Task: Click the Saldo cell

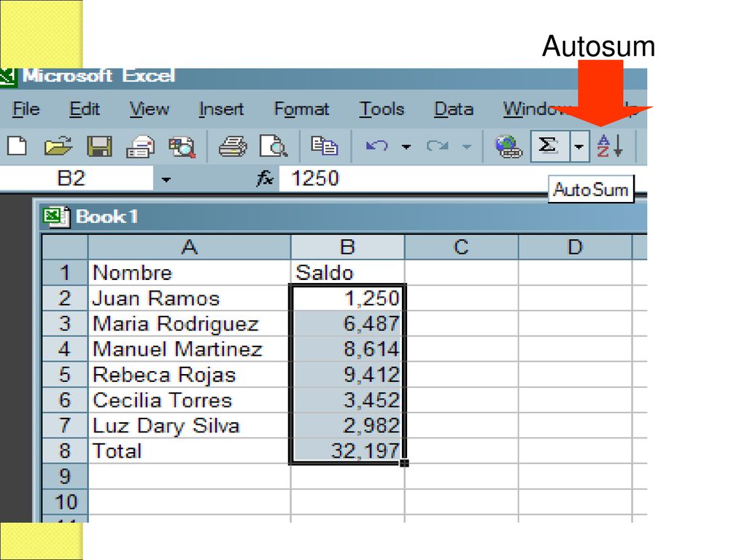Action: coord(347,273)
